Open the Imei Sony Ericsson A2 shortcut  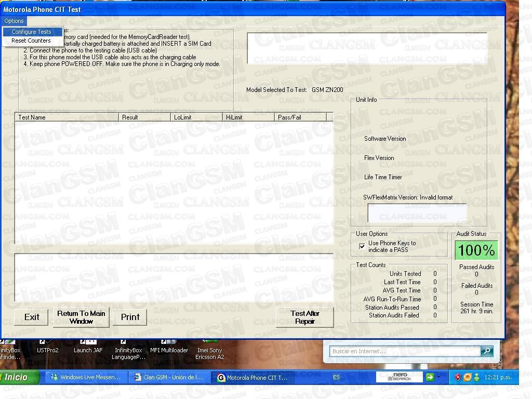point(210,350)
